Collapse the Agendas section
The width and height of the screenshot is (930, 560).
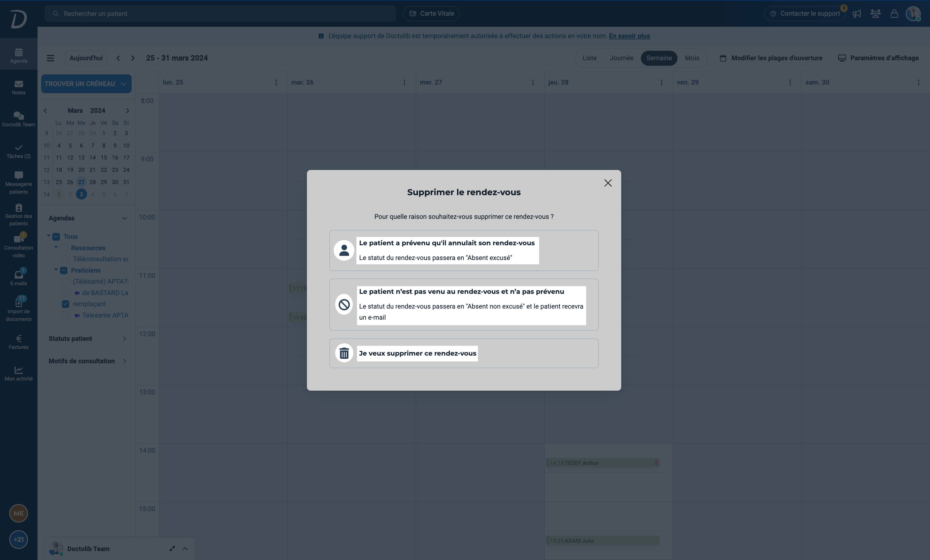(125, 218)
